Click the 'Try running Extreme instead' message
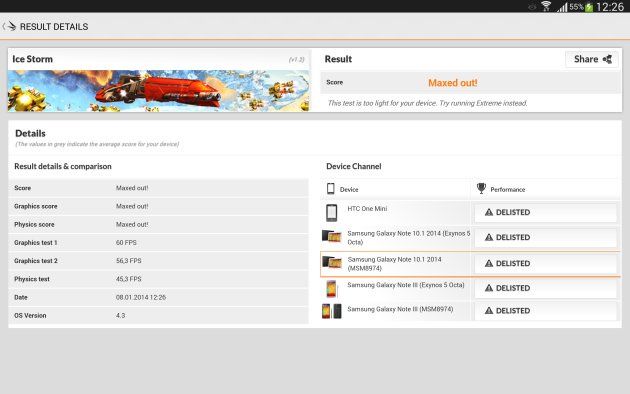 428,103
